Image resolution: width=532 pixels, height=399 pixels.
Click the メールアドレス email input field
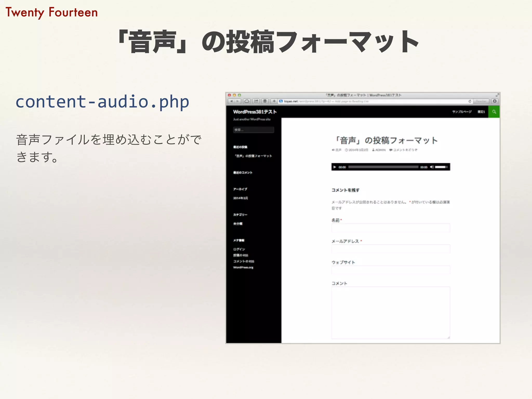(391, 249)
